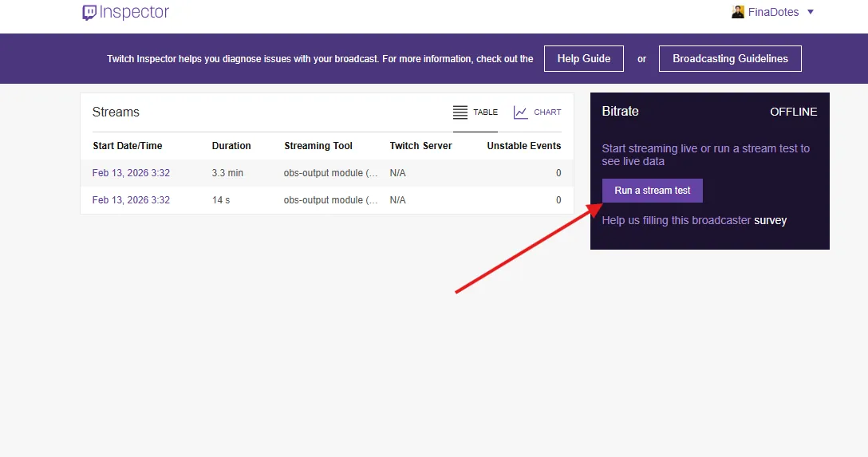The height and width of the screenshot is (457, 868).
Task: Open the Broadcasting Guidelines page
Action: pos(730,58)
